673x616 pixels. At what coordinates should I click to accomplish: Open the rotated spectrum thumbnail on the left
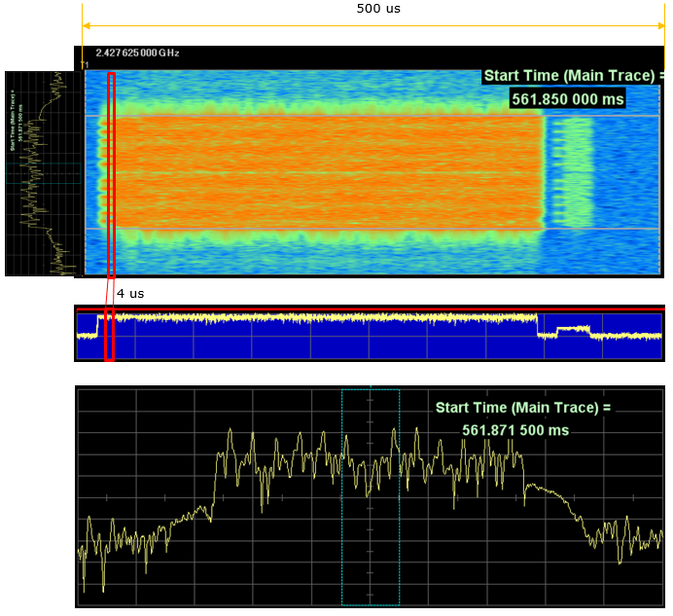point(39,173)
